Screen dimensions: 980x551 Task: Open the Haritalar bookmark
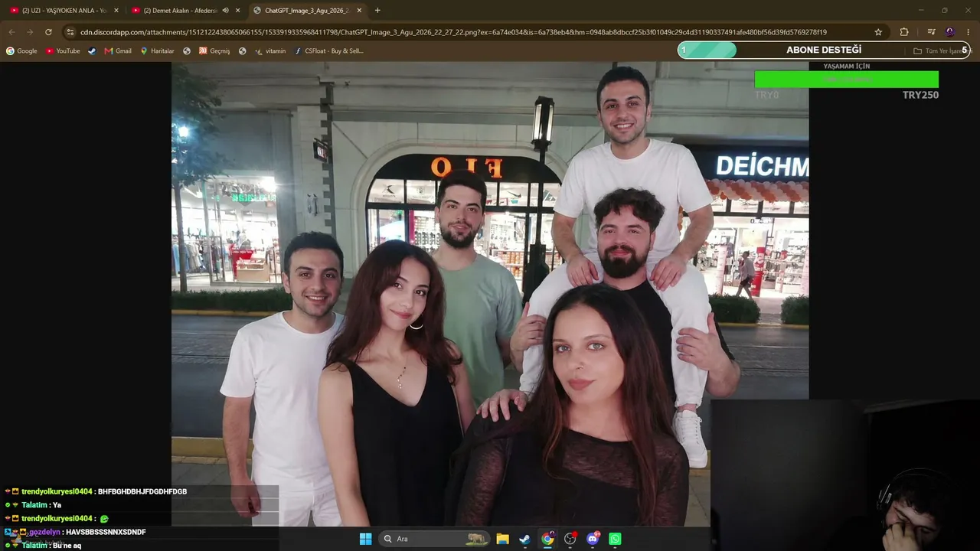[x=157, y=51]
